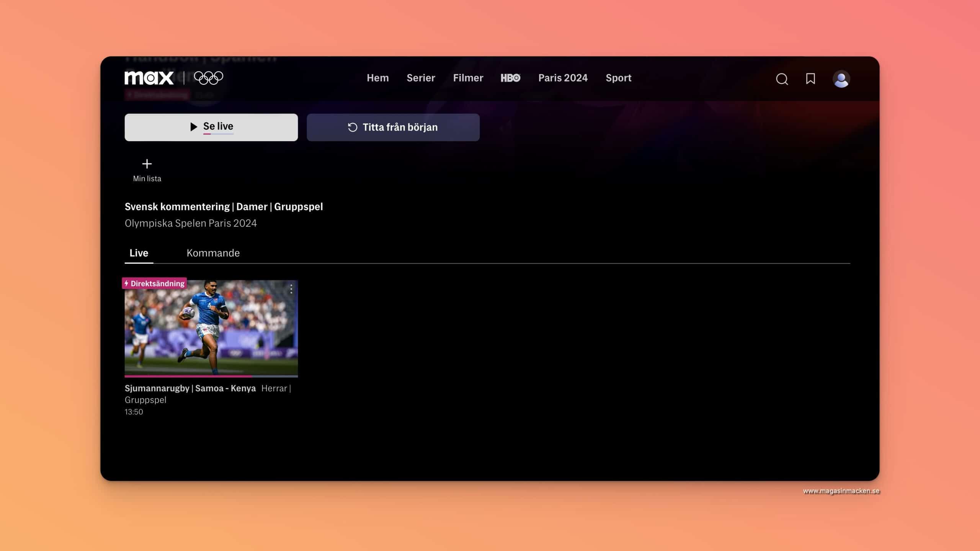Open search with the magnifier icon
Screen dimensions: 980x551
point(782,79)
